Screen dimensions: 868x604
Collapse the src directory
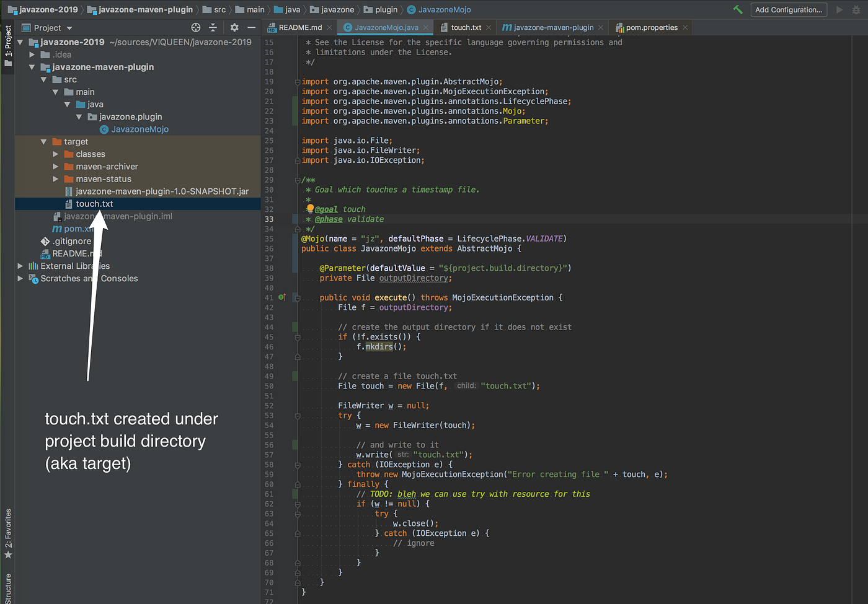(43, 79)
